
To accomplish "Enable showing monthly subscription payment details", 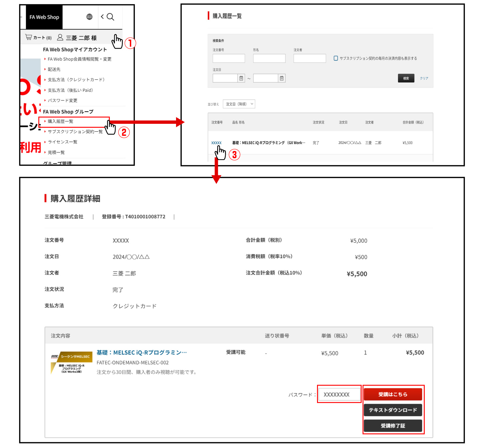I will point(336,58).
